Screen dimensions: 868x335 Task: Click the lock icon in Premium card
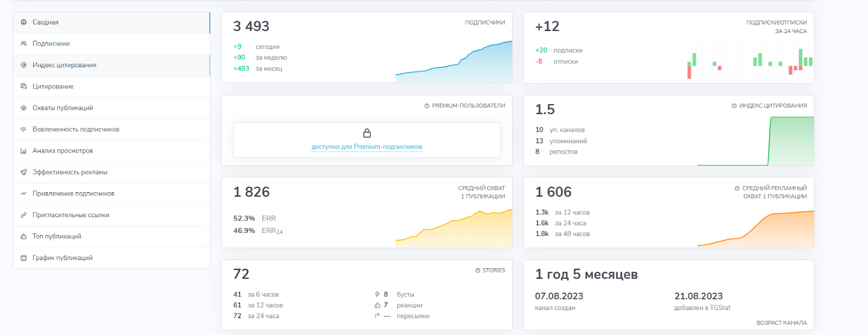point(367,134)
